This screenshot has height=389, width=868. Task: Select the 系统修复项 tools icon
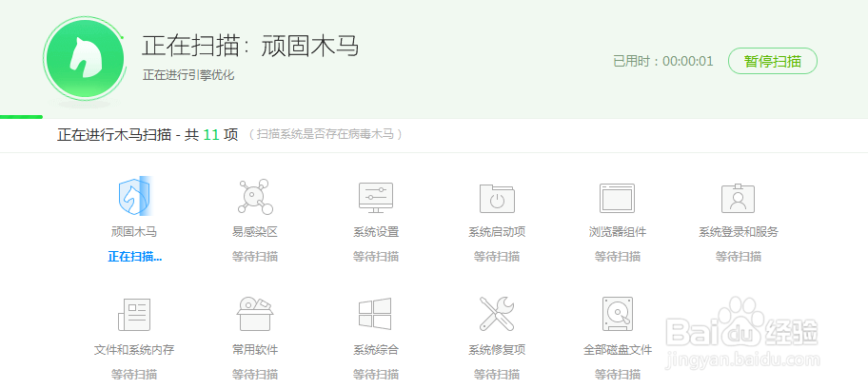[497, 314]
